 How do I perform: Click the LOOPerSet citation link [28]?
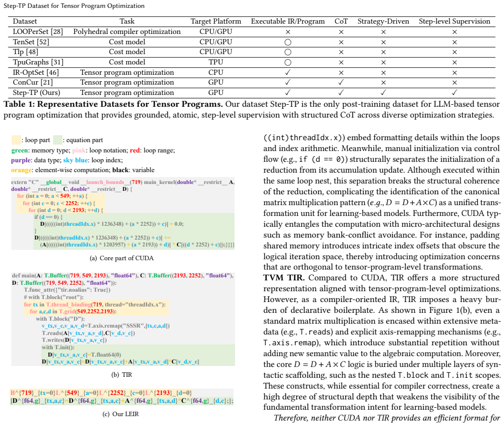[x=57, y=31]
